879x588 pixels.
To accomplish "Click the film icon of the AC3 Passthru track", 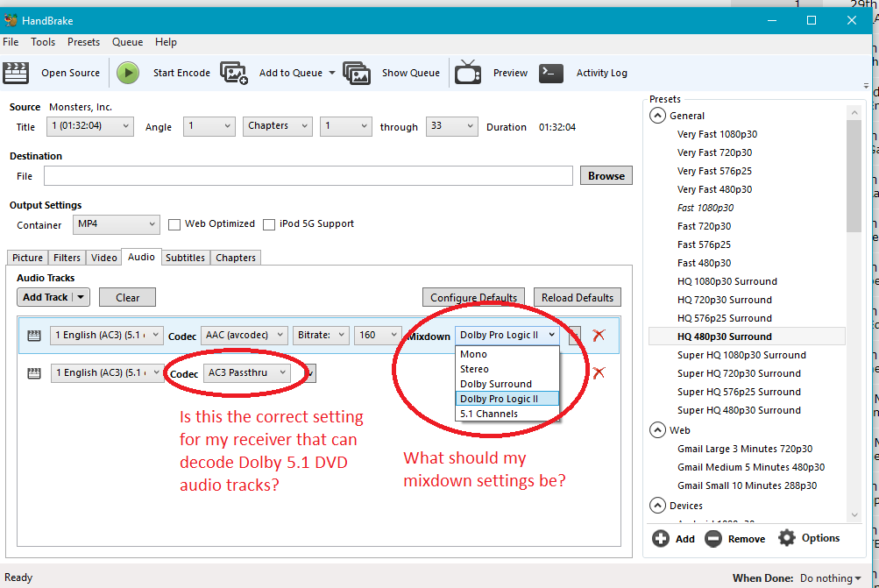I will click(x=34, y=373).
